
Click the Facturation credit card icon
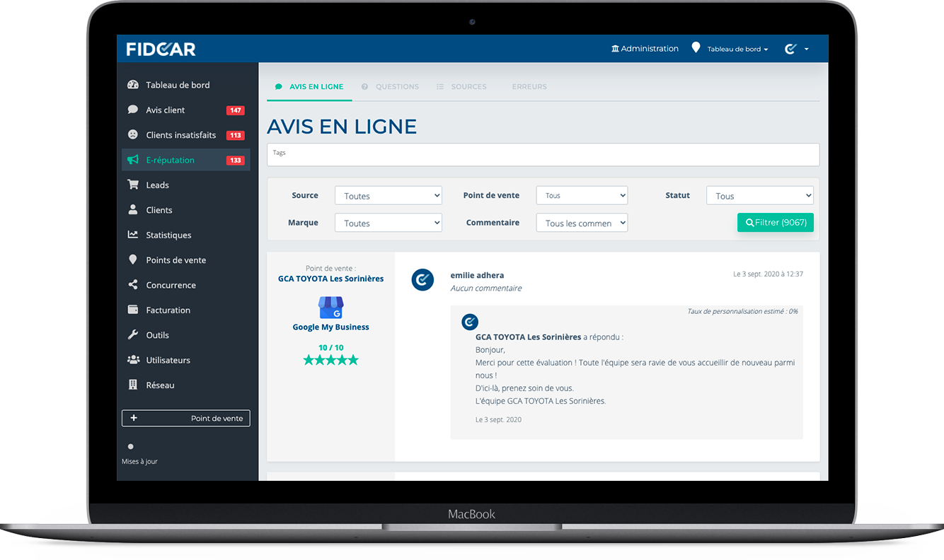[133, 310]
